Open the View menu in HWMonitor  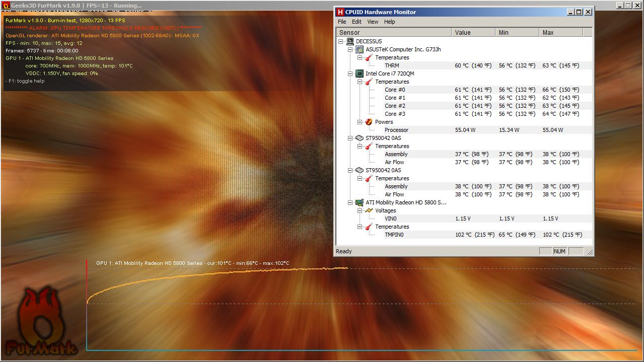(x=373, y=22)
